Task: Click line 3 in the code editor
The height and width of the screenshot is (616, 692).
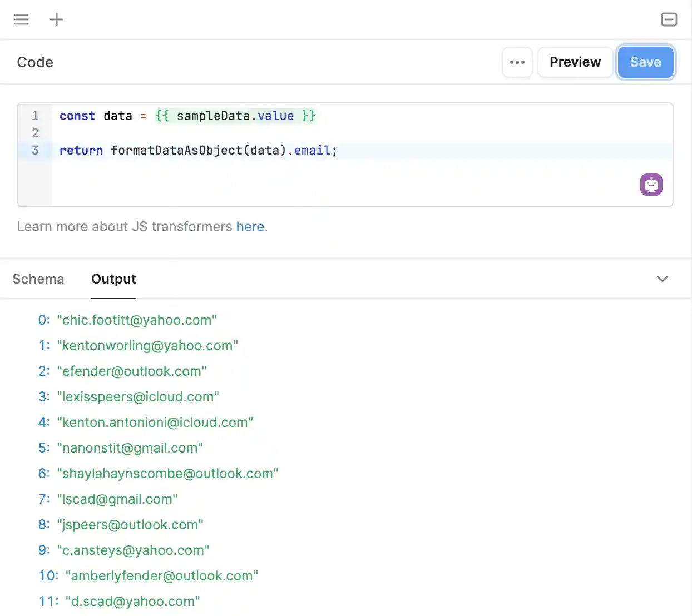Action: [198, 150]
